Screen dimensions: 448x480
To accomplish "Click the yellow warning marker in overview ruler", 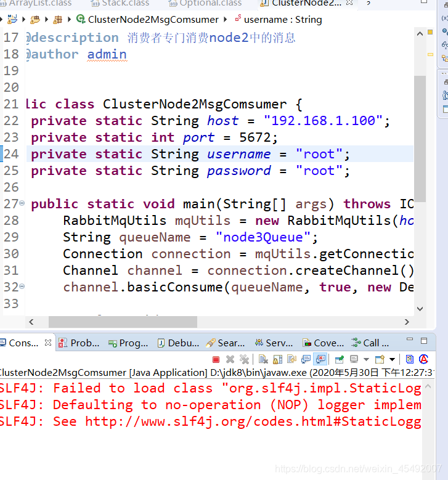I will click(430, 54).
